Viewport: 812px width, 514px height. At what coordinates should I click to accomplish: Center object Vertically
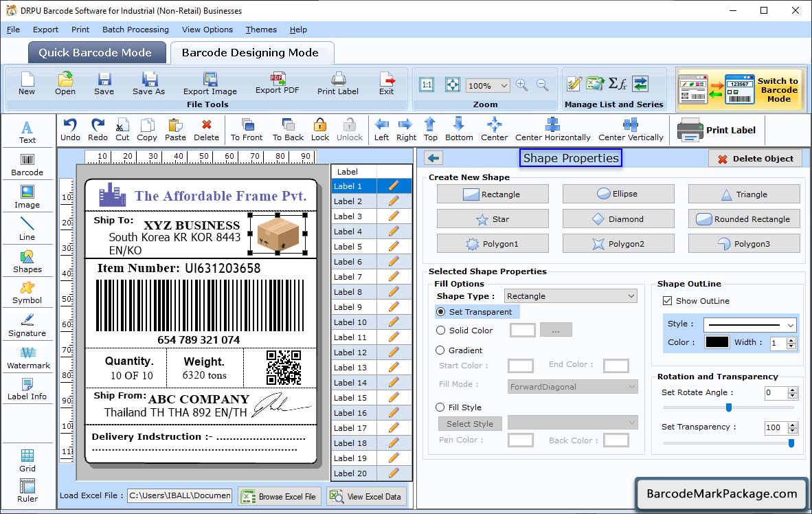(x=631, y=130)
